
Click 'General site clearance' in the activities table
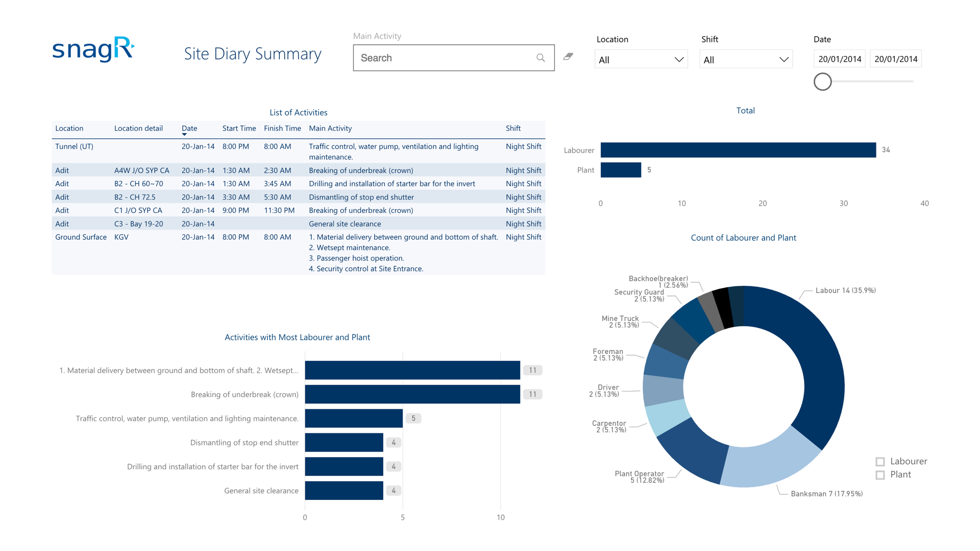pos(345,224)
